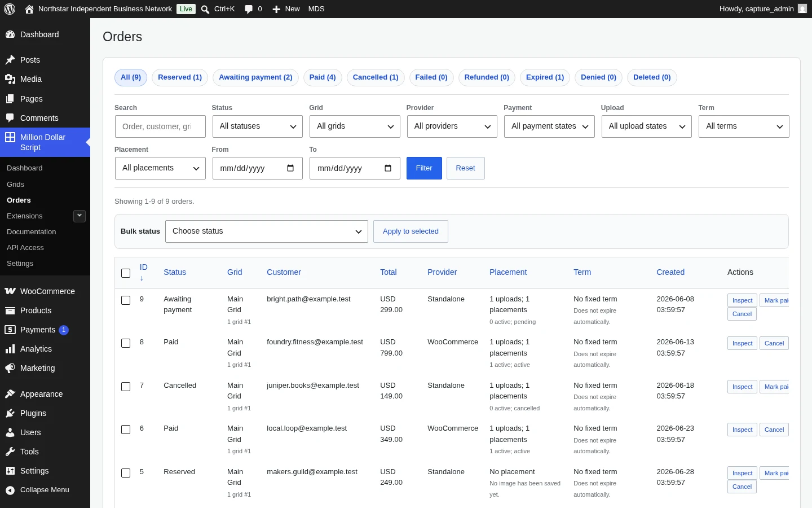
Task: Click the Pages icon in sidebar
Action: click(10, 99)
